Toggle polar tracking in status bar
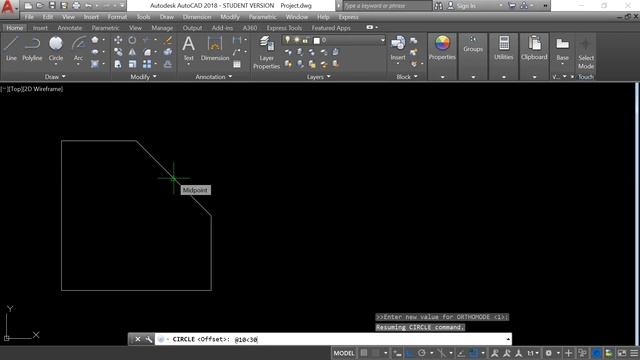 [422, 353]
